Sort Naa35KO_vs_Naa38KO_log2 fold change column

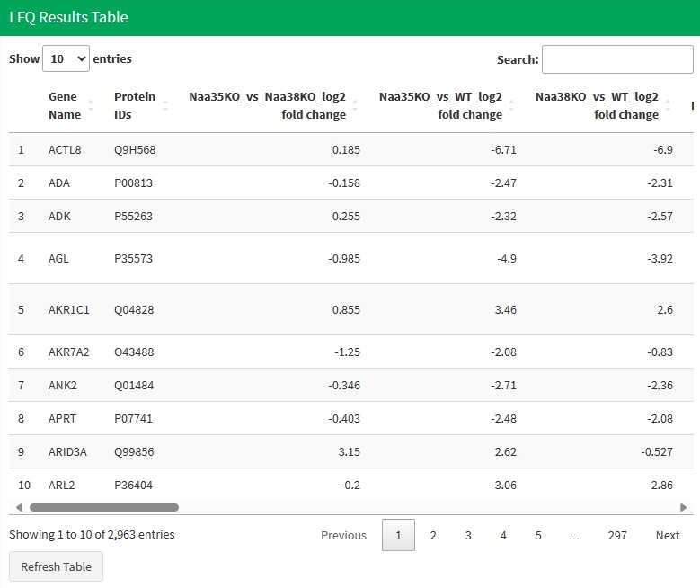(x=355, y=106)
